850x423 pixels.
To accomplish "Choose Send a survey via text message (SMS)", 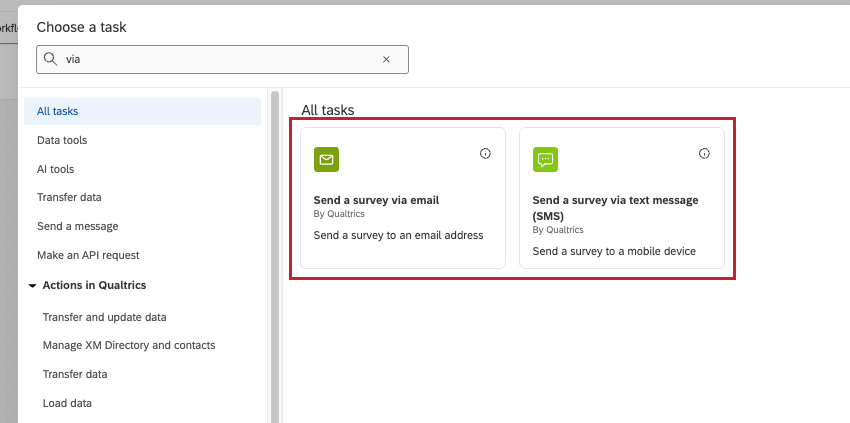I will point(622,198).
